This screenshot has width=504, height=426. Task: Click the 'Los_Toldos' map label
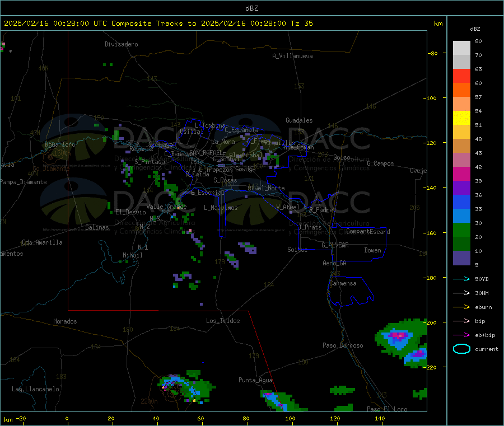(x=223, y=321)
